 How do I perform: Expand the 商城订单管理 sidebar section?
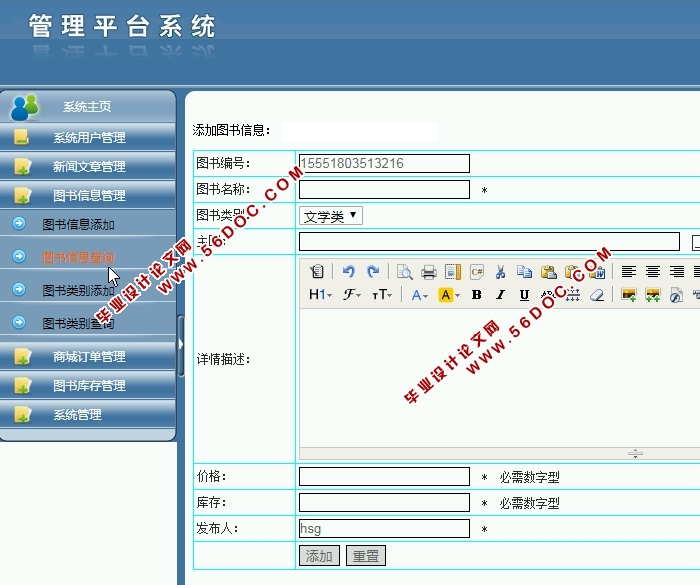coord(89,357)
